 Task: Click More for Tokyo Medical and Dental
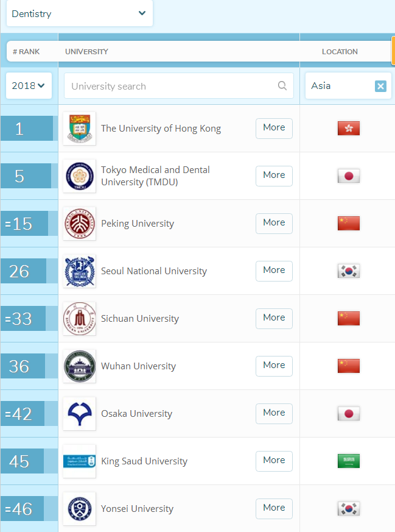point(274,176)
